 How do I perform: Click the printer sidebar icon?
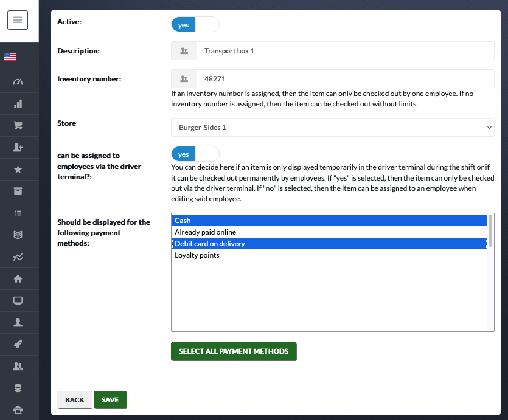coord(18,410)
